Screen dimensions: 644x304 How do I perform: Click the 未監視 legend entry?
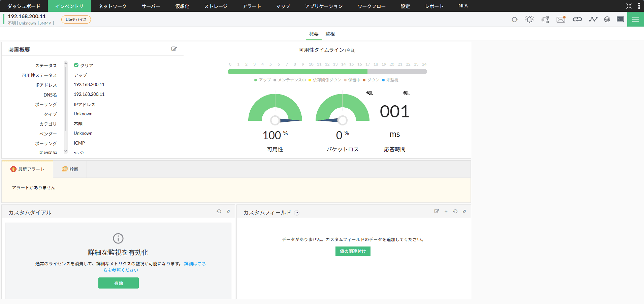(x=390, y=80)
